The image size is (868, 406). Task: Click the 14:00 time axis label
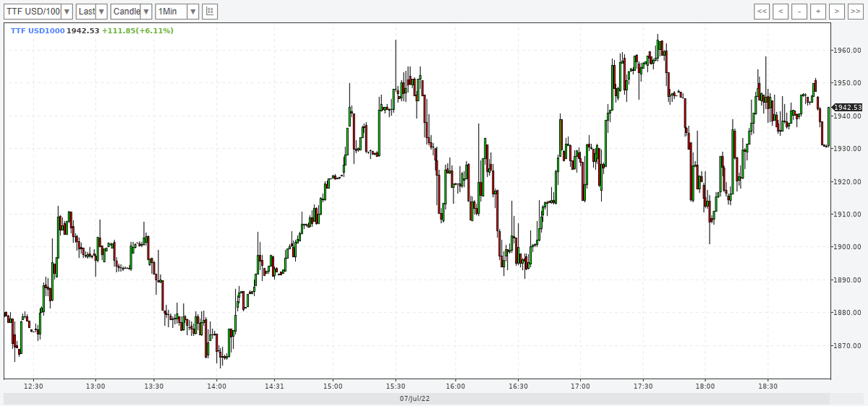tap(217, 386)
